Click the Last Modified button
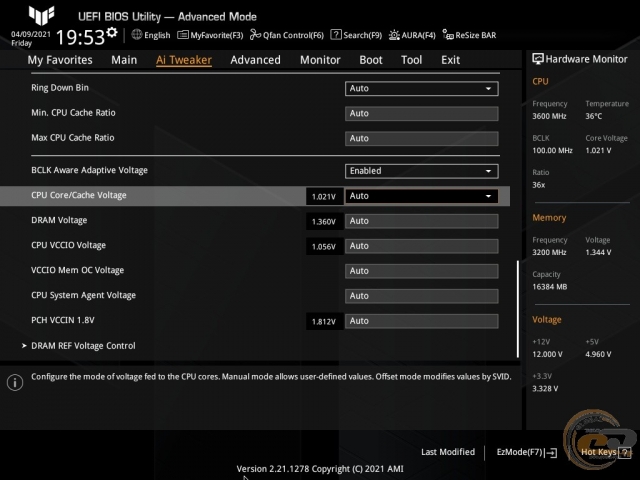640x480 pixels. [448, 452]
